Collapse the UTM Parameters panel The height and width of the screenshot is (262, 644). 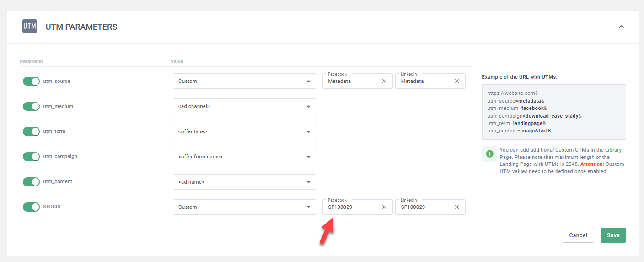click(x=621, y=27)
